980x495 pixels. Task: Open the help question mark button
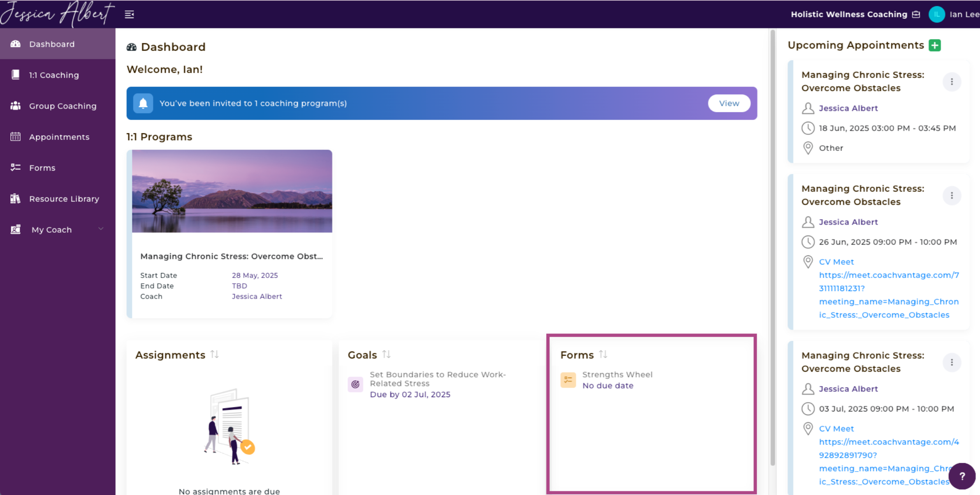(962, 476)
